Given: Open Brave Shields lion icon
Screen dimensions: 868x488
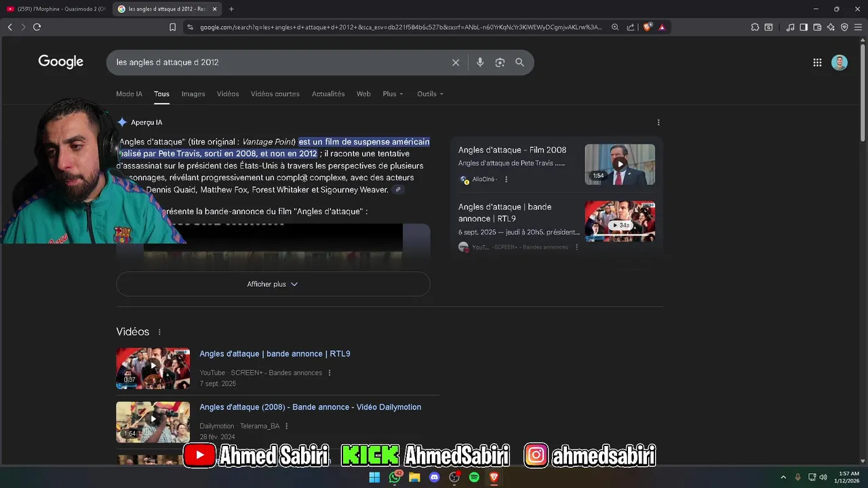Looking at the screenshot, I should (647, 27).
